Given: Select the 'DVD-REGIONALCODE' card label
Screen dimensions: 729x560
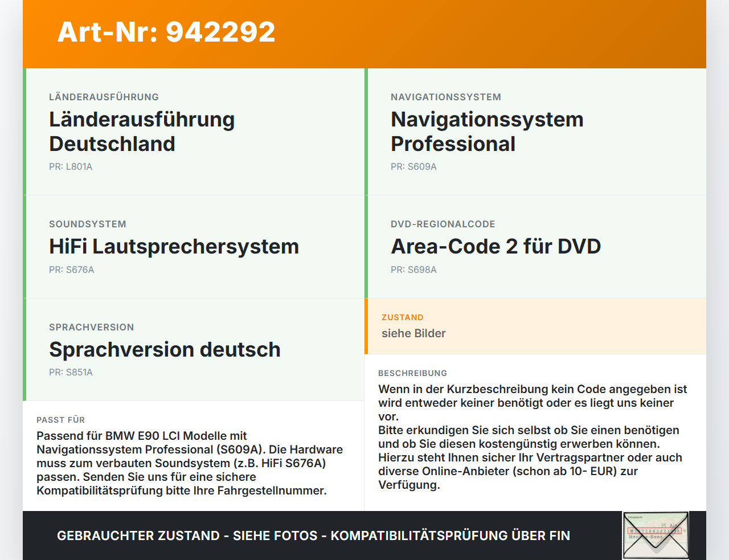Looking at the screenshot, I should point(443,224).
